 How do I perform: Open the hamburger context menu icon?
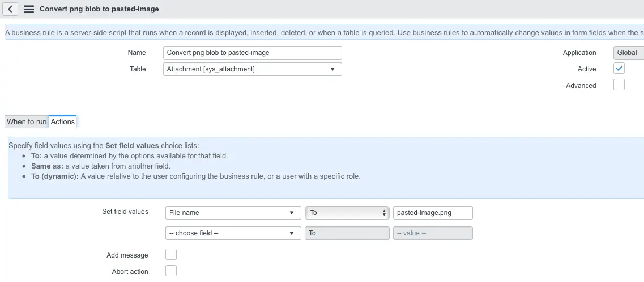coord(29,9)
